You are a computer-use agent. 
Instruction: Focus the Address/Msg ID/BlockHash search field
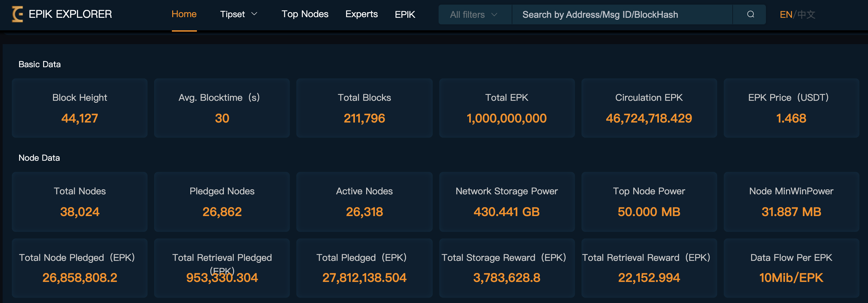coord(622,14)
